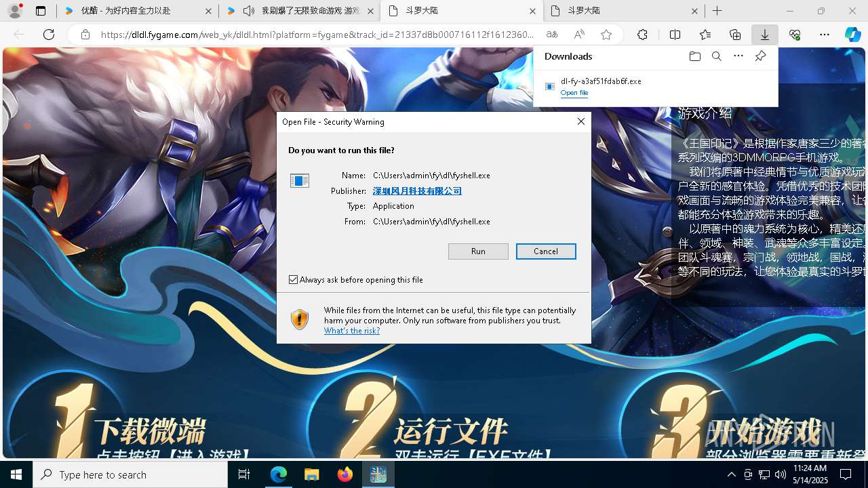
Task: Open the network tray icon
Action: 764,474
